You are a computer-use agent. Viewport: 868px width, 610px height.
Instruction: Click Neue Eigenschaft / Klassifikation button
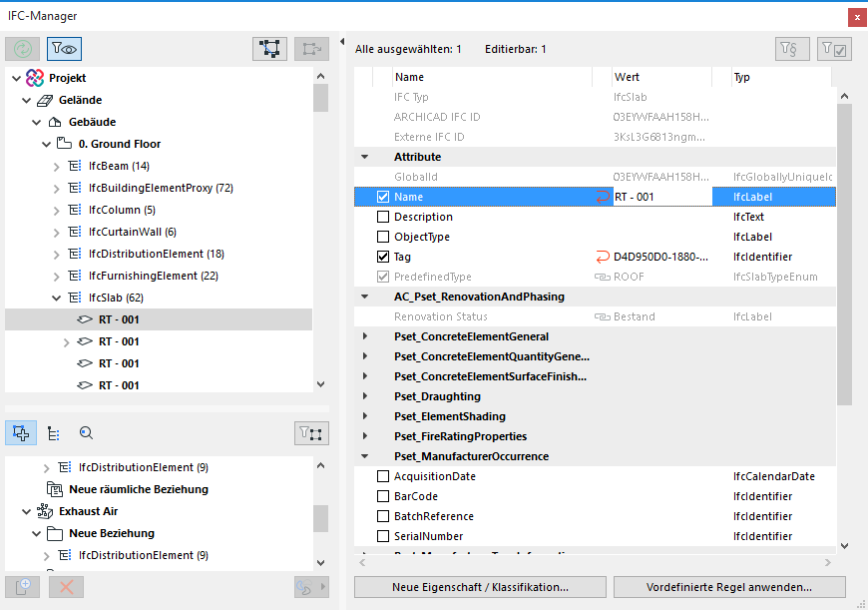[480, 587]
